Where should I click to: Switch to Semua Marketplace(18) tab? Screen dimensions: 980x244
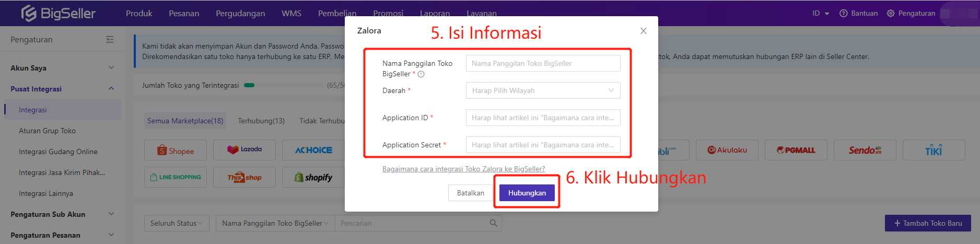click(185, 121)
